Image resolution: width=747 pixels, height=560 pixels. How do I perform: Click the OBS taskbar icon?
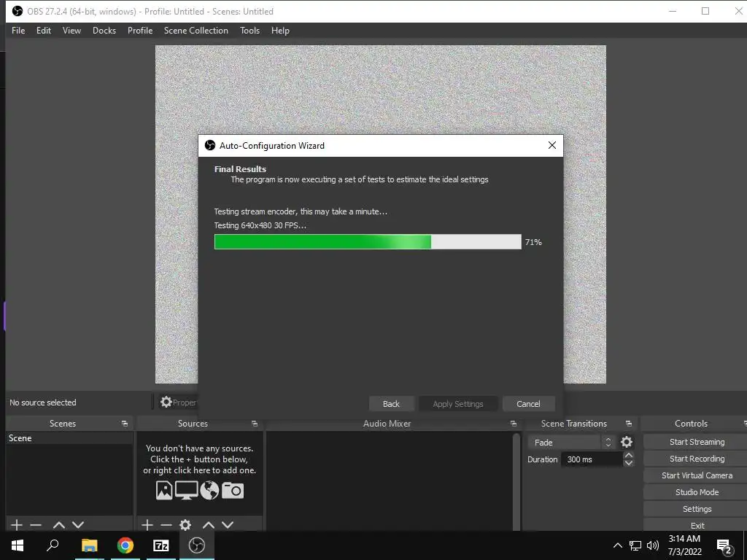click(x=197, y=545)
